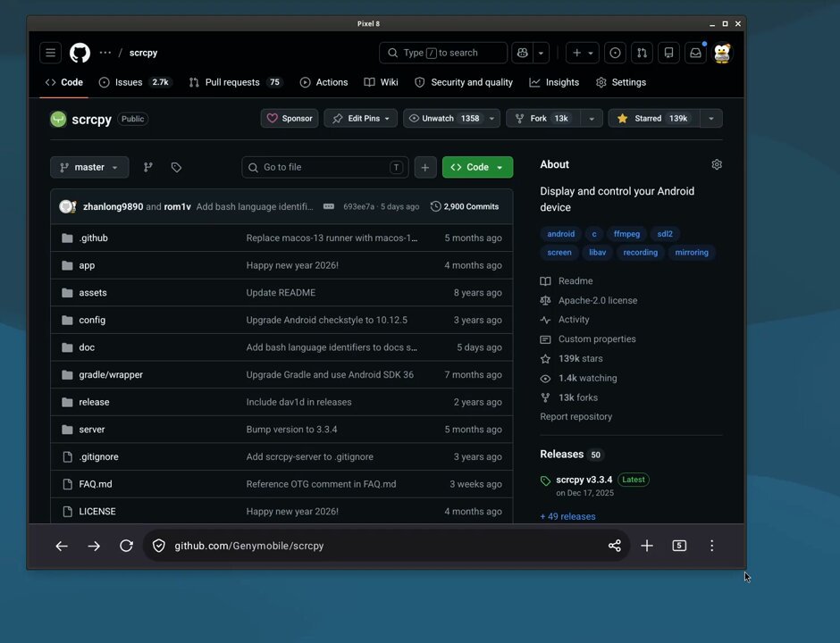Open the issues icon in the header
Viewport: 840px width, 643px height.
tap(615, 53)
